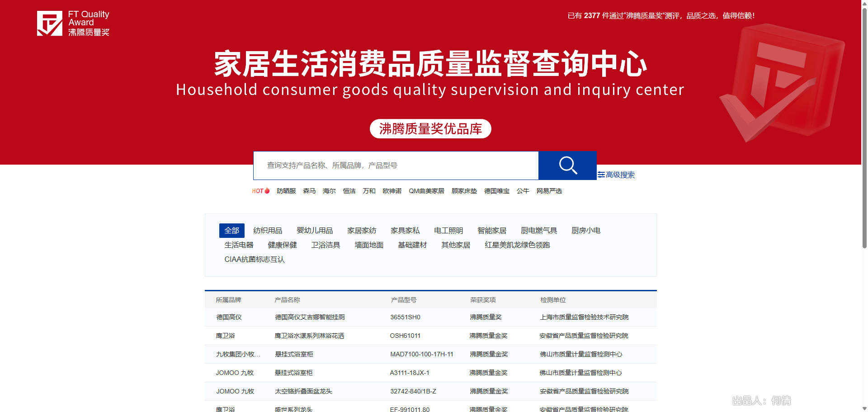This screenshot has width=868, height=412.
Task: Switch to 家居家纺 category
Action: point(362,231)
